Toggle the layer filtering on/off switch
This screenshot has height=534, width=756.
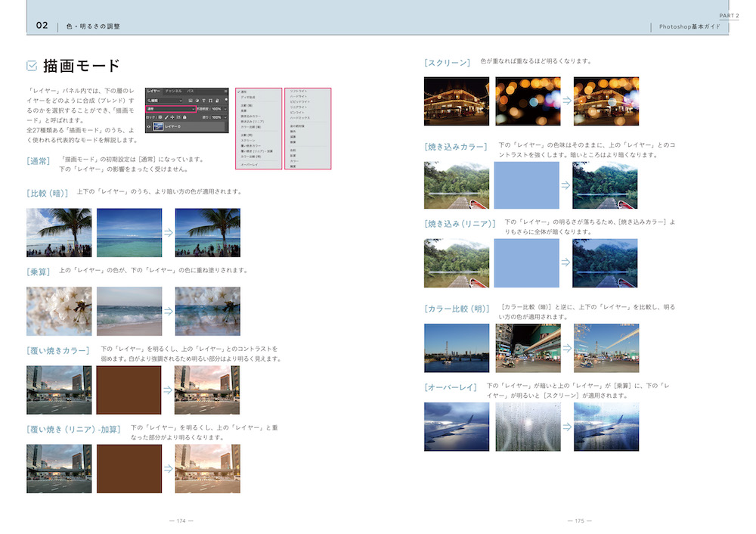click(226, 100)
